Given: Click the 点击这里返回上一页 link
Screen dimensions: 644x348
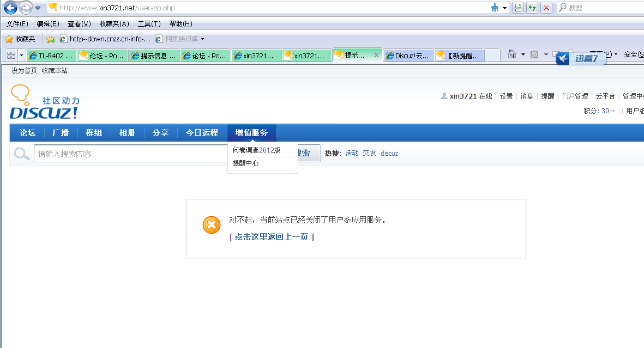Looking at the screenshot, I should (272, 237).
